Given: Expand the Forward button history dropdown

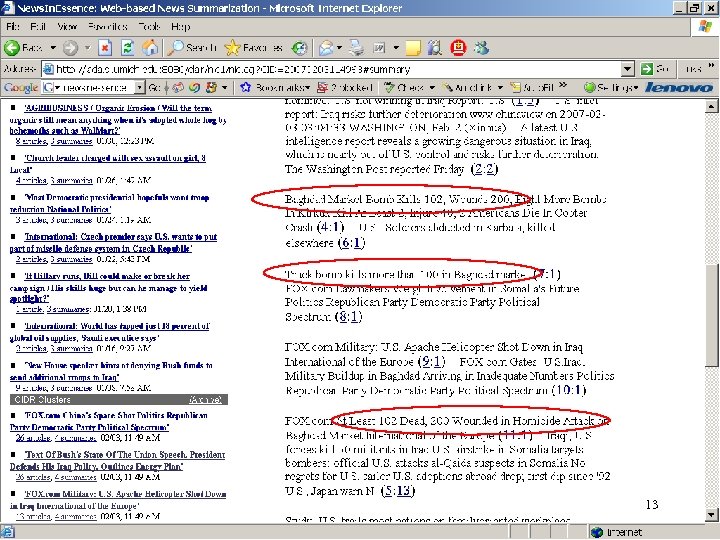Looking at the screenshot, I should click(87, 47).
